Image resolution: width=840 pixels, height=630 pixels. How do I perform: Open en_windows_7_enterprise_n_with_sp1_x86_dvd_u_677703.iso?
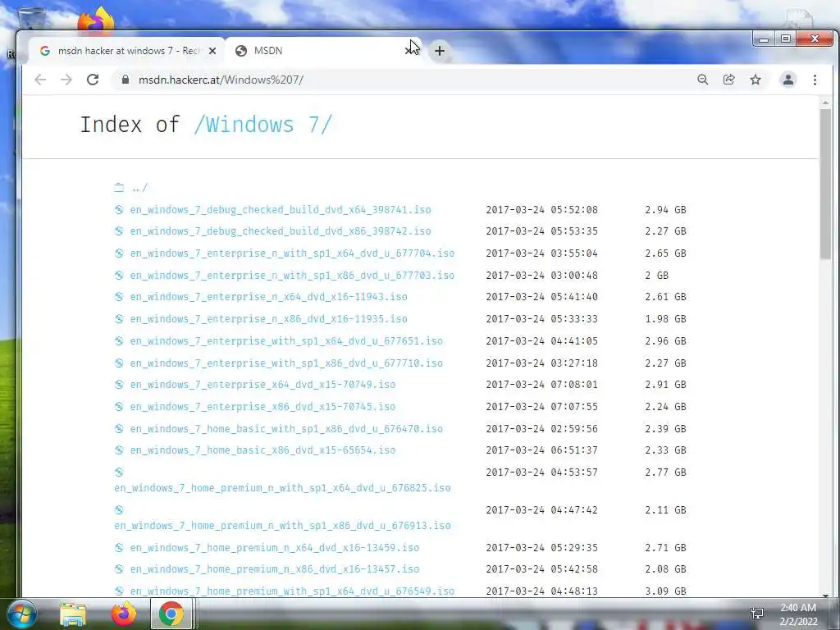click(x=292, y=276)
